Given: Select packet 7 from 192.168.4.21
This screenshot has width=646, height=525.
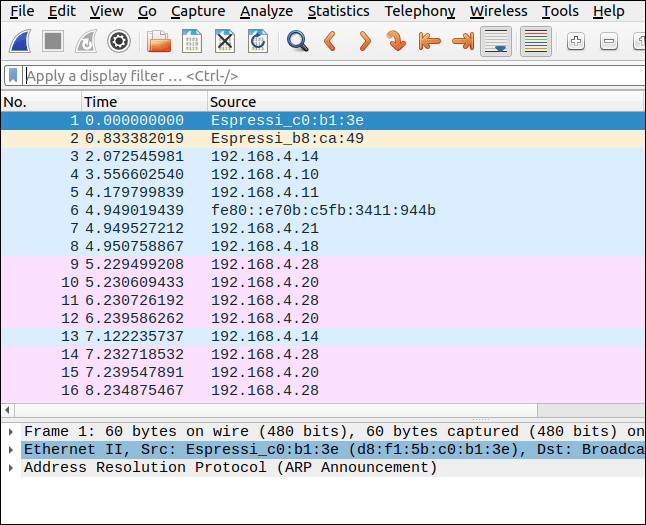Looking at the screenshot, I should point(323,228).
